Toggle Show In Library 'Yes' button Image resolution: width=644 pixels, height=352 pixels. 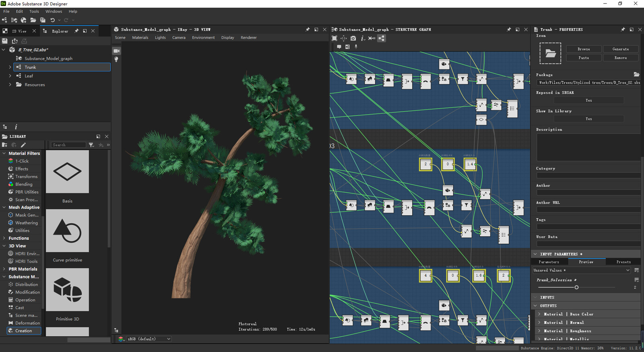click(589, 119)
